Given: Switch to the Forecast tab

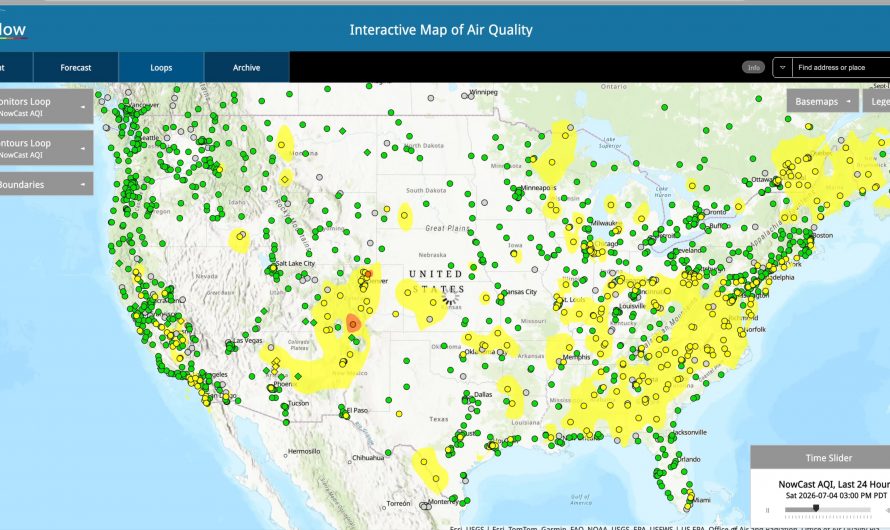Looking at the screenshot, I should [75, 68].
